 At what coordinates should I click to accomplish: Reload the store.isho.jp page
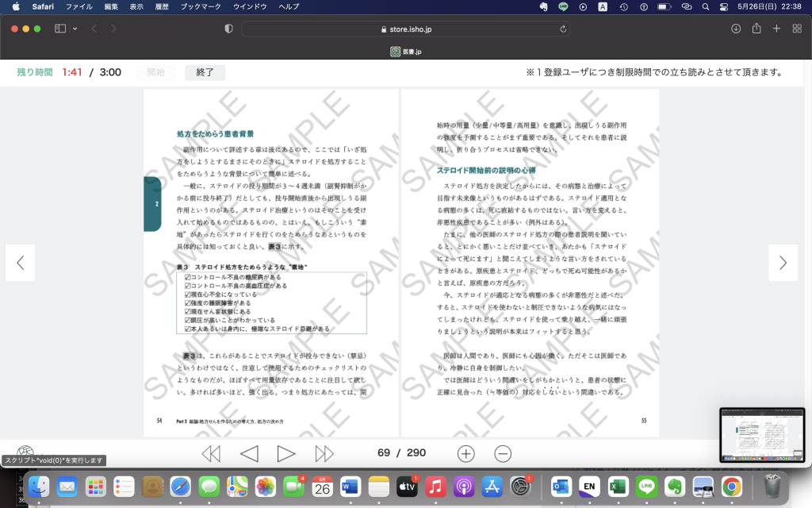[x=563, y=29]
